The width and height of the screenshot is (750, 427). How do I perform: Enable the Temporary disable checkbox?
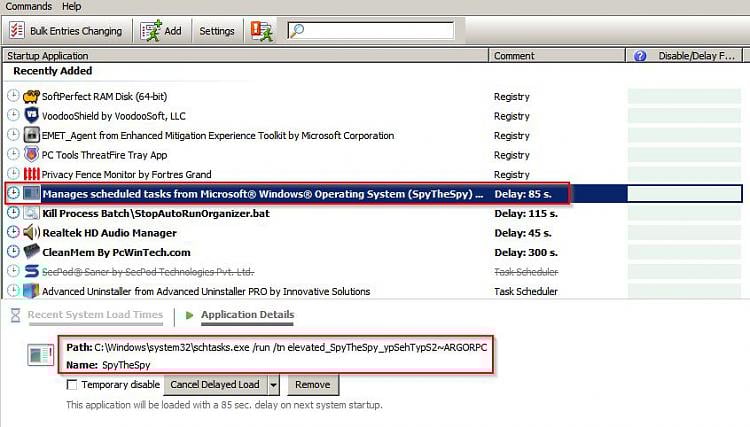[x=72, y=384]
